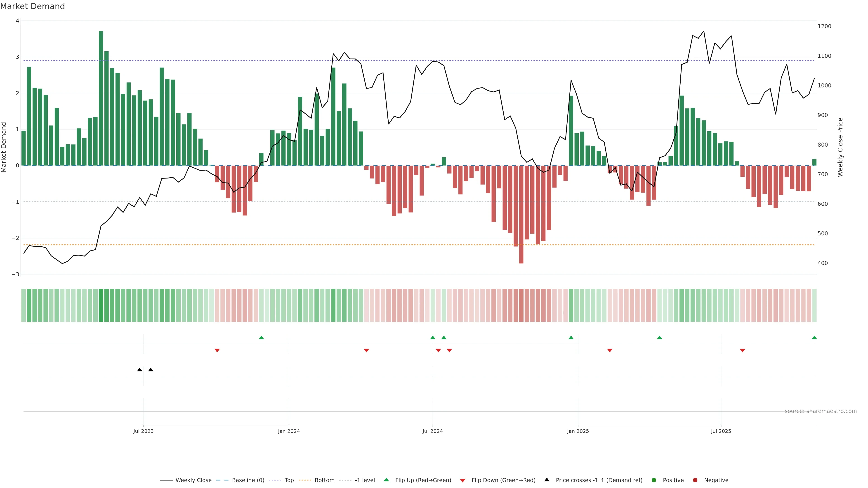
Task: Click first black triangle marker near Jul 2023
Action: 140,370
